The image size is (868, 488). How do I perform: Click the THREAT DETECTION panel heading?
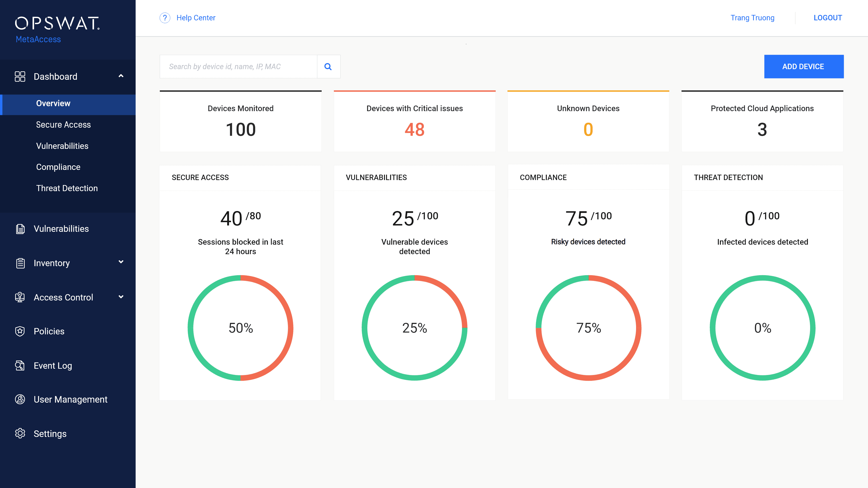(728, 178)
